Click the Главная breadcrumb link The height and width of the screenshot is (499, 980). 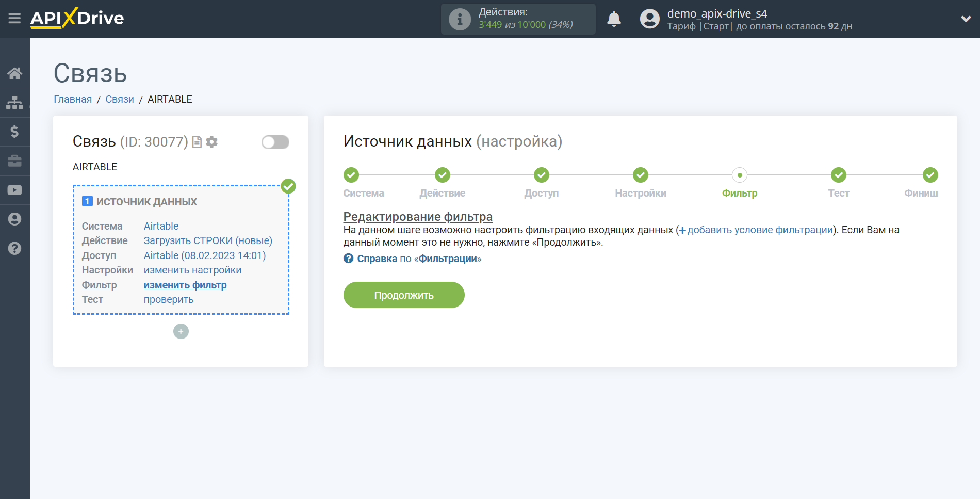pos(73,99)
